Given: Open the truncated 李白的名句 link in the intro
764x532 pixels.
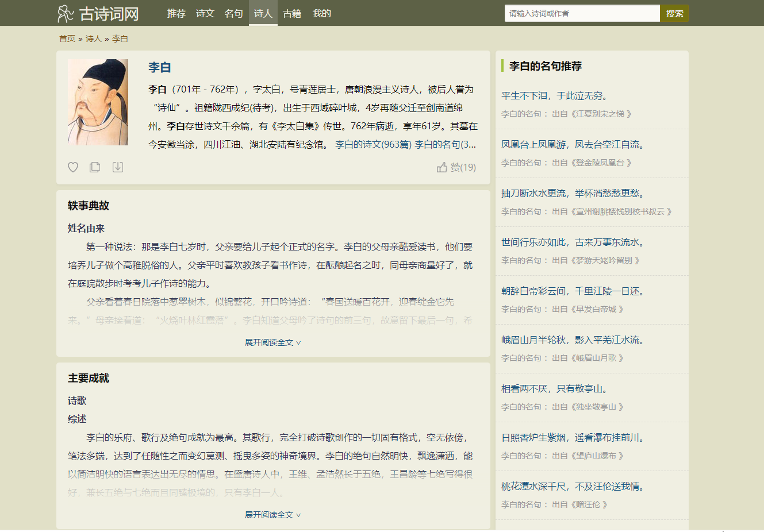Looking at the screenshot, I should tap(445, 144).
